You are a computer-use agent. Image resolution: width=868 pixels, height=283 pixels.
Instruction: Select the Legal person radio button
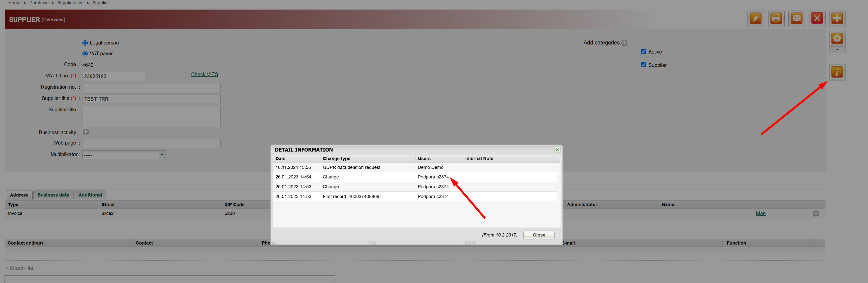(x=85, y=43)
